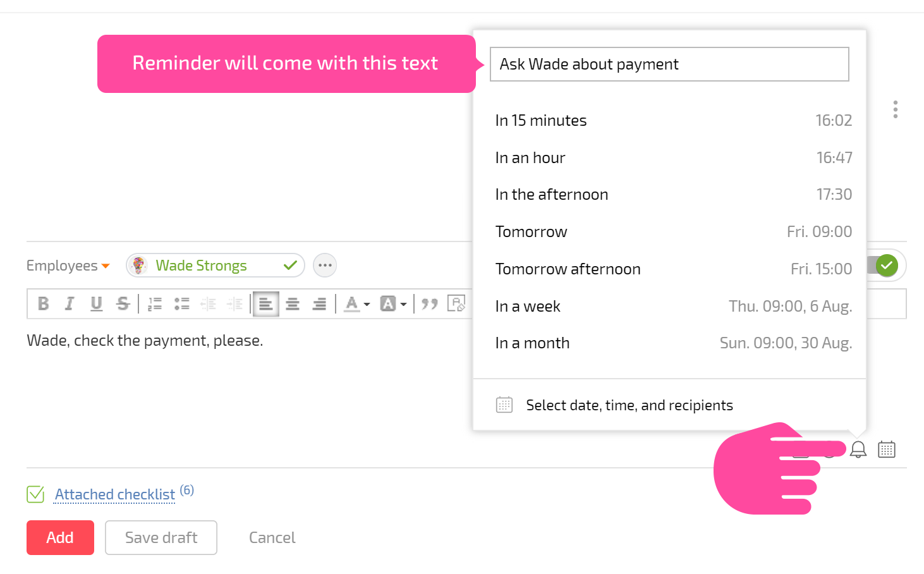
Task: Expand the Employees dropdown
Action: (x=68, y=266)
